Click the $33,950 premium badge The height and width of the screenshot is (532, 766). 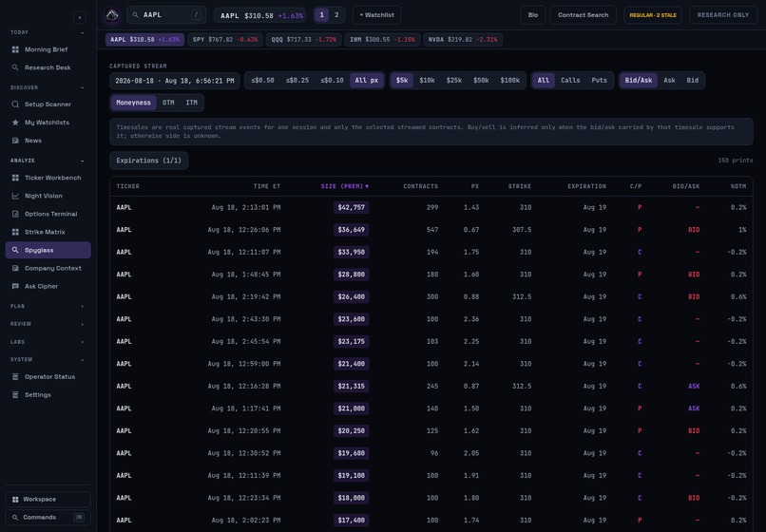[x=352, y=252]
